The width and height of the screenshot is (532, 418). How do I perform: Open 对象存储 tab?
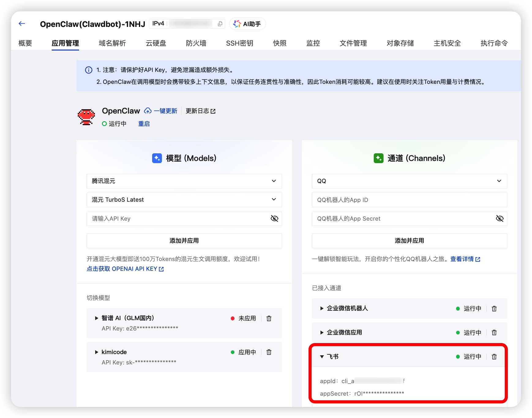[400, 43]
